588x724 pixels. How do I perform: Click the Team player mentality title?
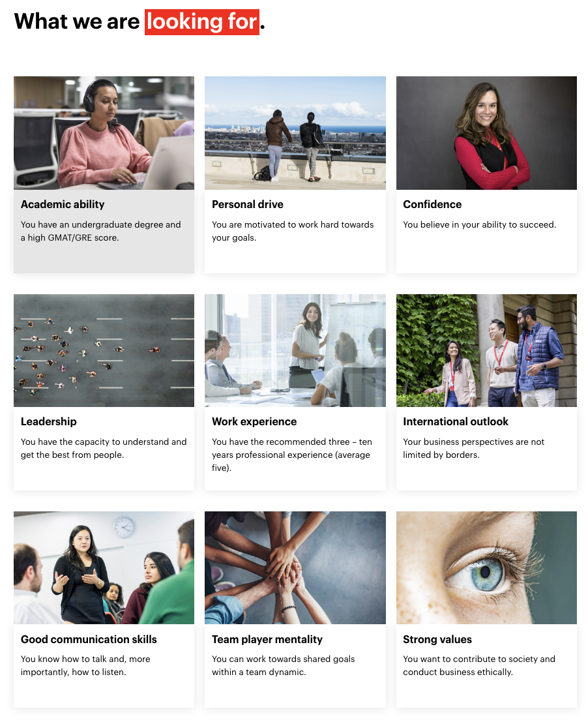pyautogui.click(x=267, y=639)
